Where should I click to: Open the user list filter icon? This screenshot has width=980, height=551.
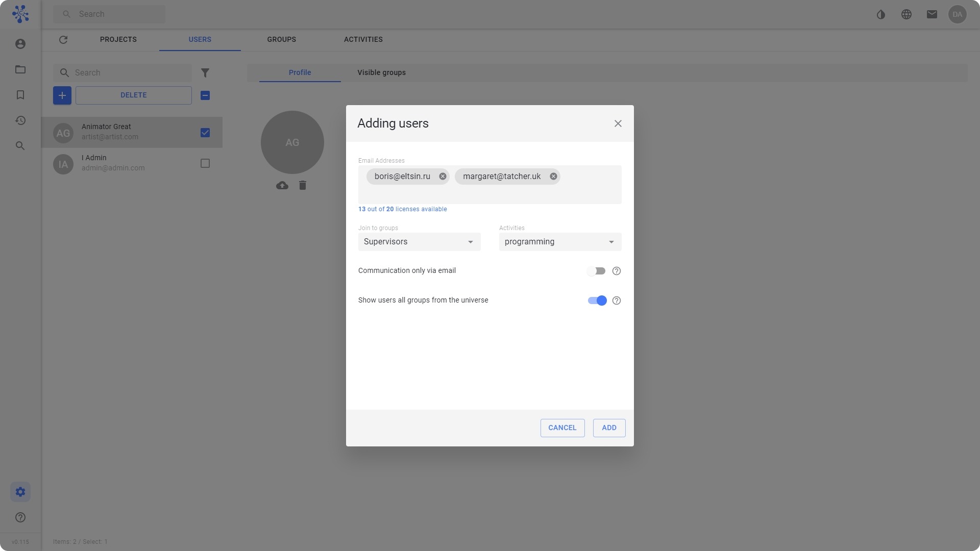pyautogui.click(x=205, y=73)
